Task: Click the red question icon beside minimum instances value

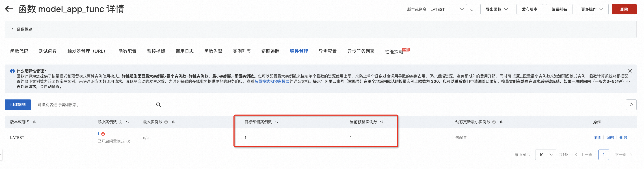Action: click(x=103, y=134)
